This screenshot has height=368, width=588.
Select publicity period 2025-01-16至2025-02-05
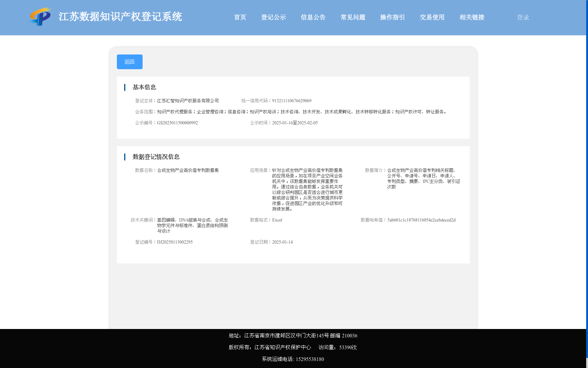coord(295,123)
